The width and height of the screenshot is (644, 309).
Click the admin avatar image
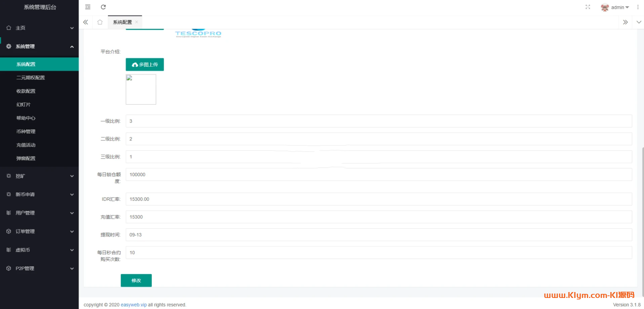coord(605,7)
